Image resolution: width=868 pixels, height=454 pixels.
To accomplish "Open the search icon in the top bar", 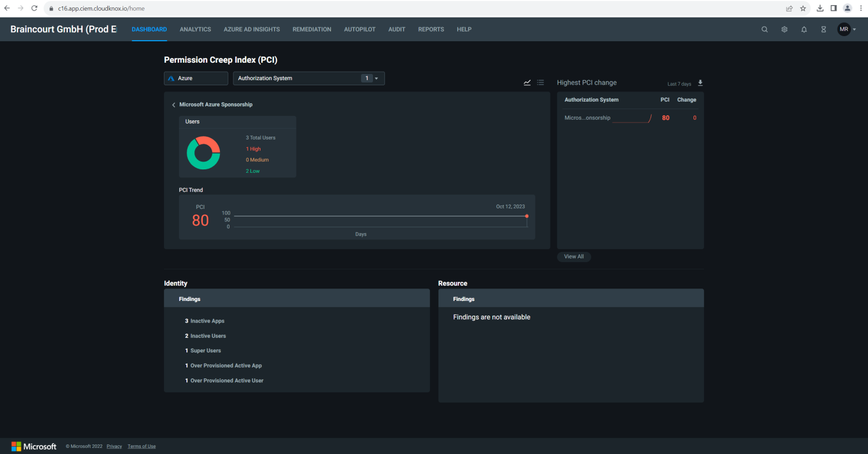I will coord(764,29).
